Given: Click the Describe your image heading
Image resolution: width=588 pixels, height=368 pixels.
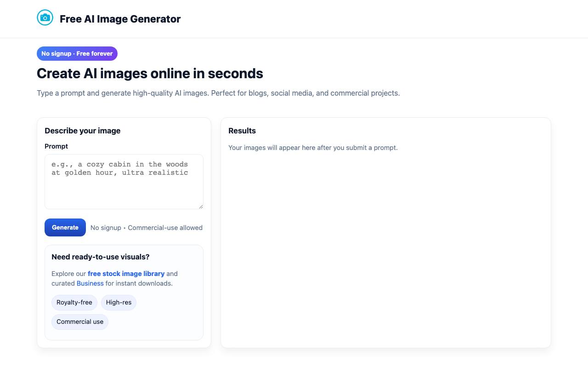Looking at the screenshot, I should pos(83,131).
